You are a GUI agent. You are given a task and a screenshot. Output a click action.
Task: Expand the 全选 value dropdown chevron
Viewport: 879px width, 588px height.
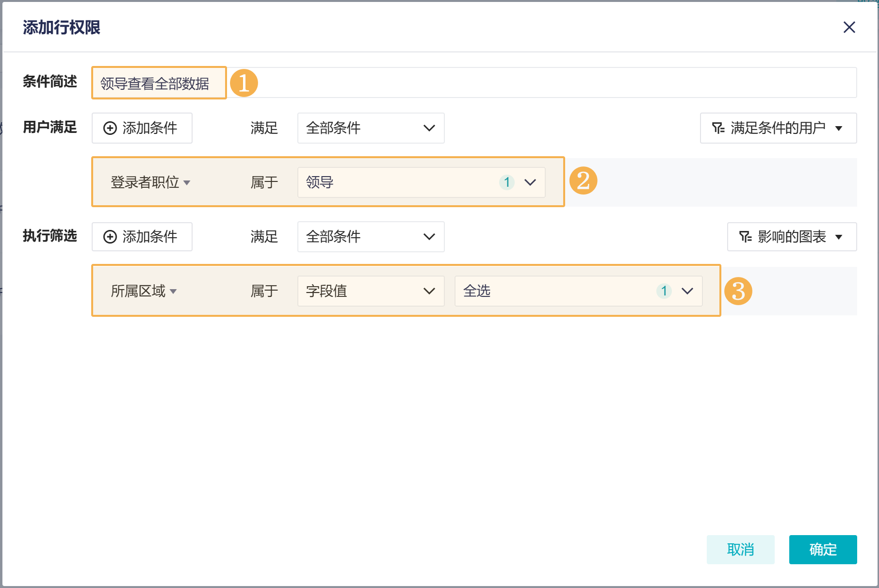pos(687,291)
